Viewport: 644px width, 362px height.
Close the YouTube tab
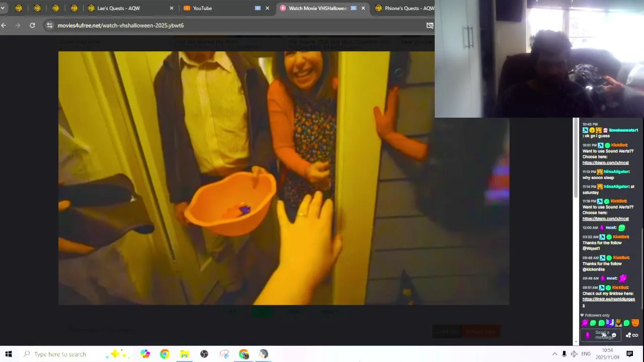[x=267, y=8]
